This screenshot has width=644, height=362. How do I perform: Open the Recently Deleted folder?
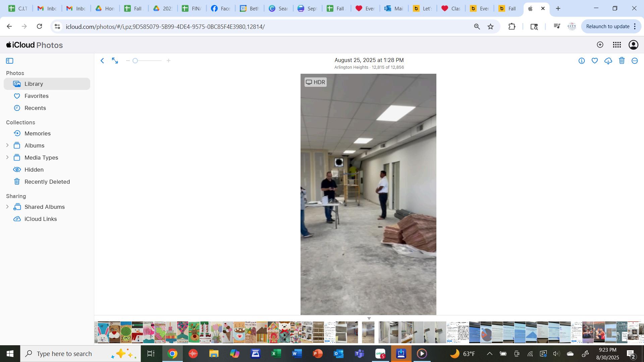tap(47, 182)
